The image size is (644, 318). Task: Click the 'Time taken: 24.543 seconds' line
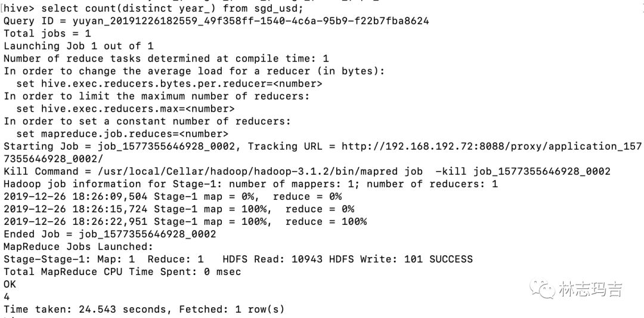click(144, 309)
